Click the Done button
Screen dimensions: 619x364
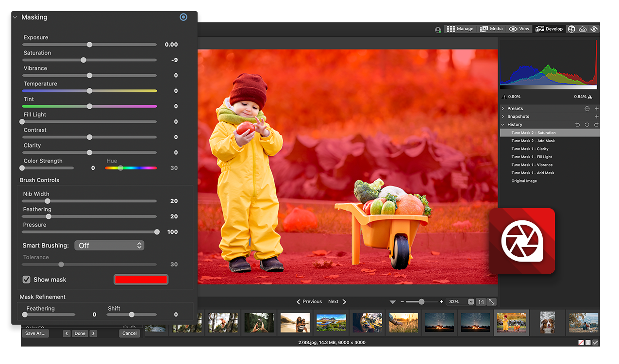click(80, 333)
